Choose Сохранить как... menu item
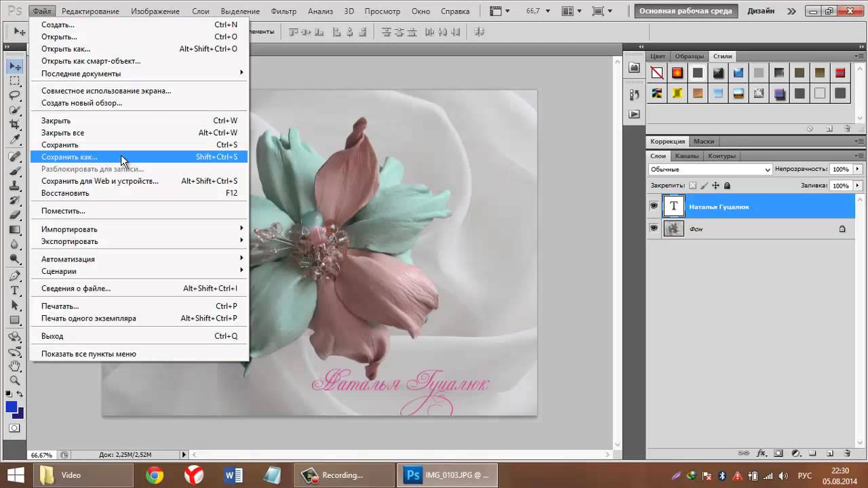 tap(139, 157)
